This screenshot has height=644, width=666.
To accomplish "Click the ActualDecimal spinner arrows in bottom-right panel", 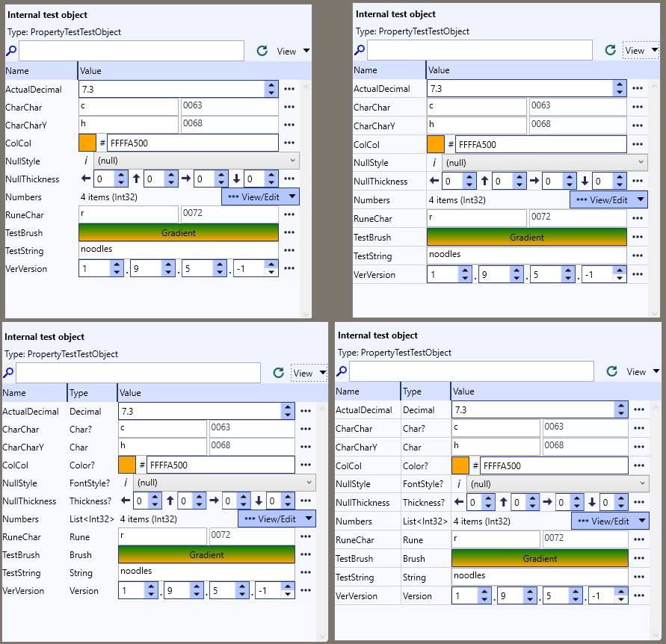I will [x=621, y=409].
